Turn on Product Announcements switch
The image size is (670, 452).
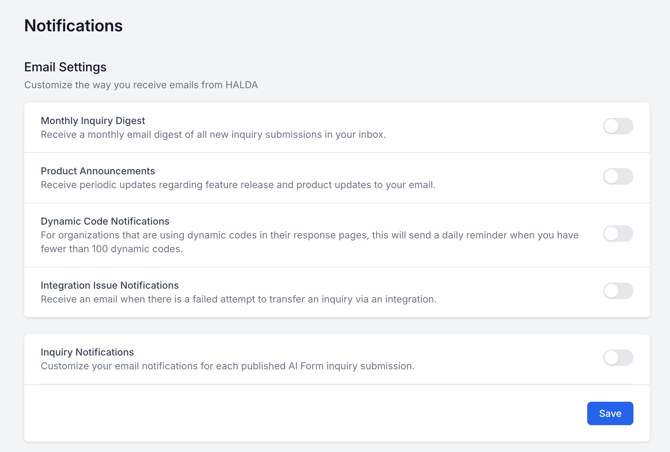coord(618,177)
